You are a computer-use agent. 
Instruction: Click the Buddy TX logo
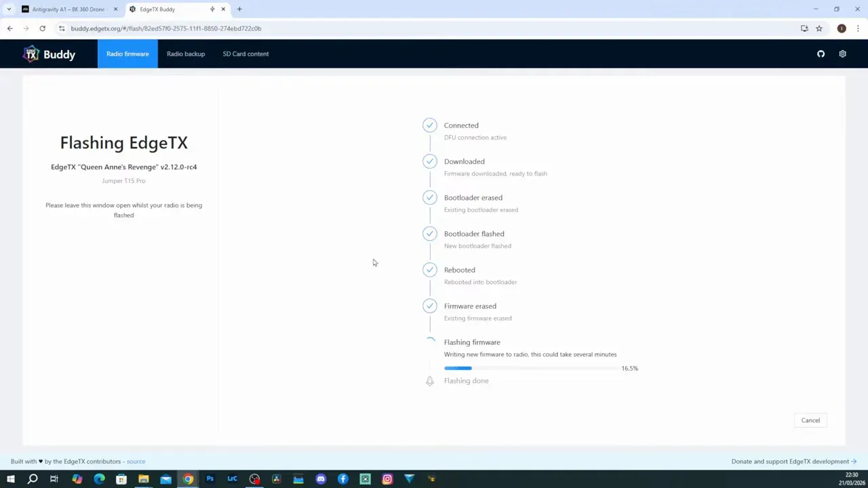coord(32,54)
